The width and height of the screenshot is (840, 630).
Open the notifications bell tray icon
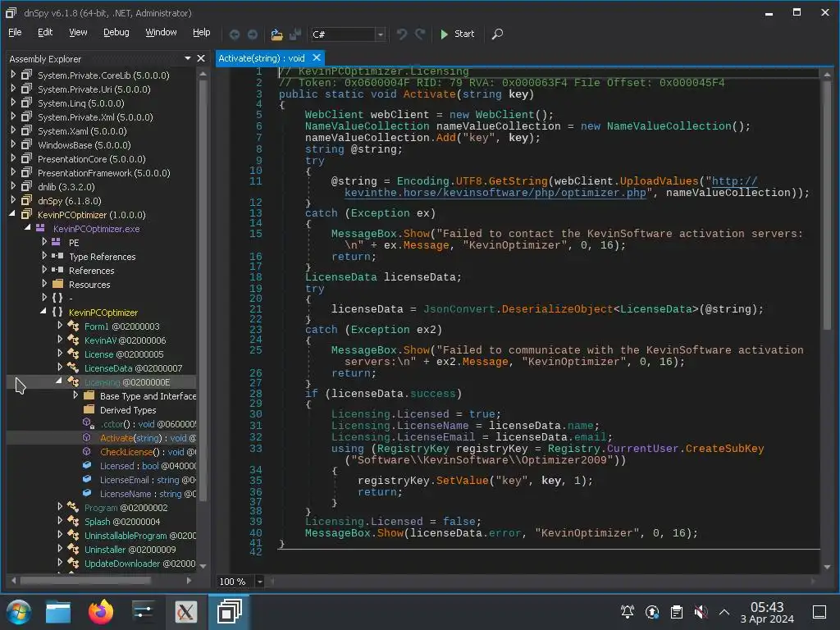point(628,611)
